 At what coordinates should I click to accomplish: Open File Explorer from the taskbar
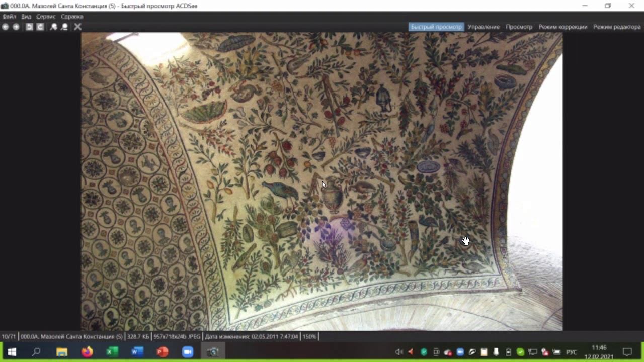point(62,352)
